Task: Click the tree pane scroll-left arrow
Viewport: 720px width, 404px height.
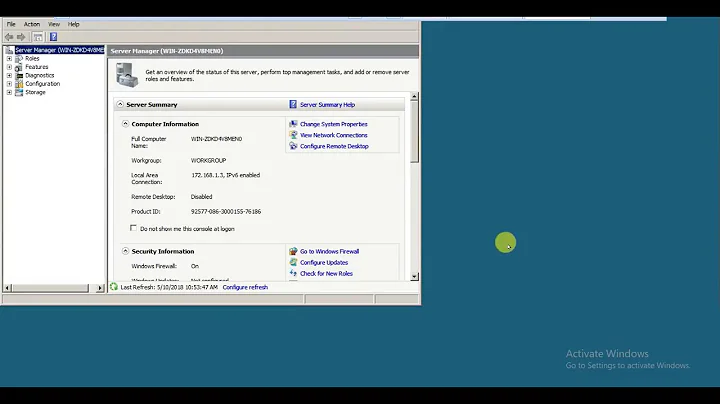Action: click(x=7, y=288)
